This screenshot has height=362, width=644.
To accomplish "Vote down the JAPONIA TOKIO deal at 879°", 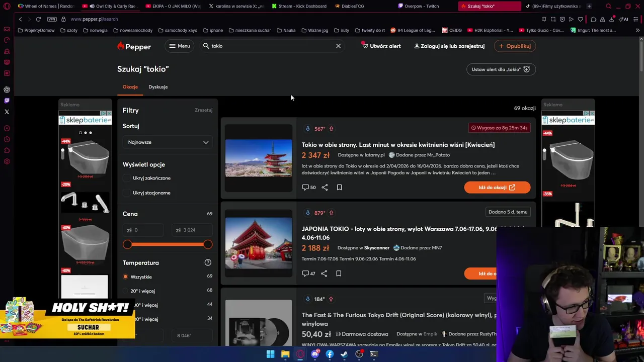I will tap(308, 213).
